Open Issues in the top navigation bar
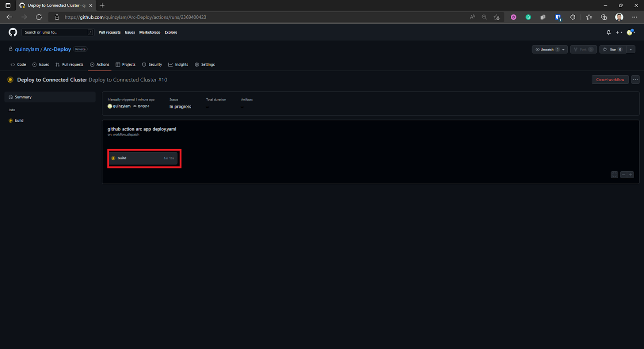Image resolution: width=644 pixels, height=349 pixels. pyautogui.click(x=130, y=32)
